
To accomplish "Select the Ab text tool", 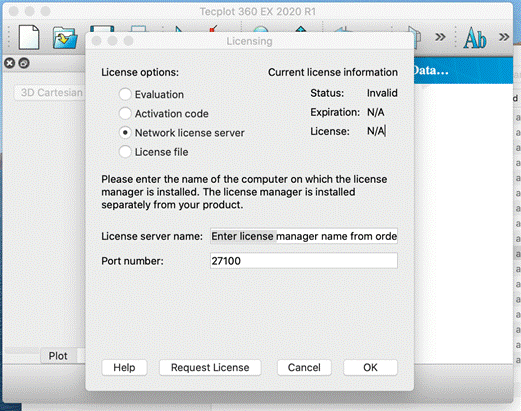I will 475,38.
